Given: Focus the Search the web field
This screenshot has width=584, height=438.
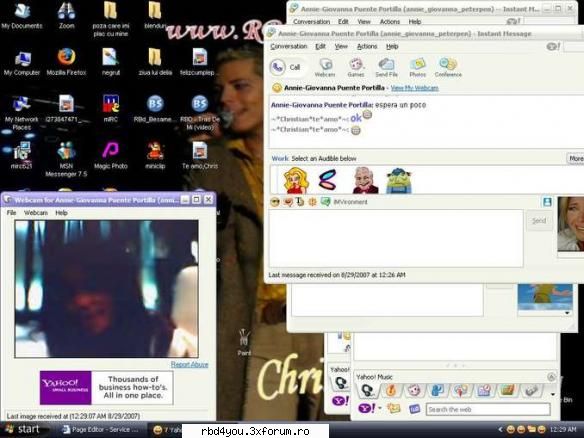Looking at the screenshot, I should click(488, 409).
